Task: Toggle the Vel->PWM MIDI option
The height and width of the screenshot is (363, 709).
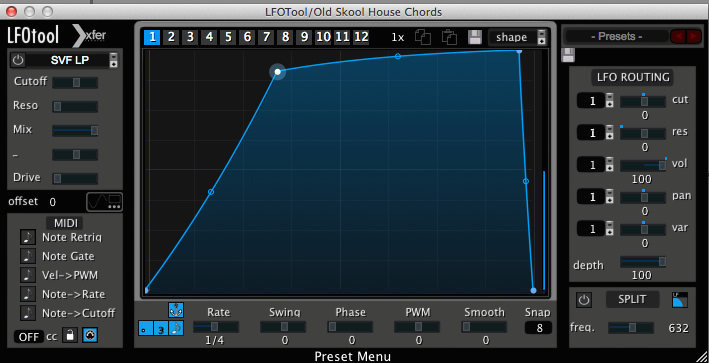Action: coord(28,275)
